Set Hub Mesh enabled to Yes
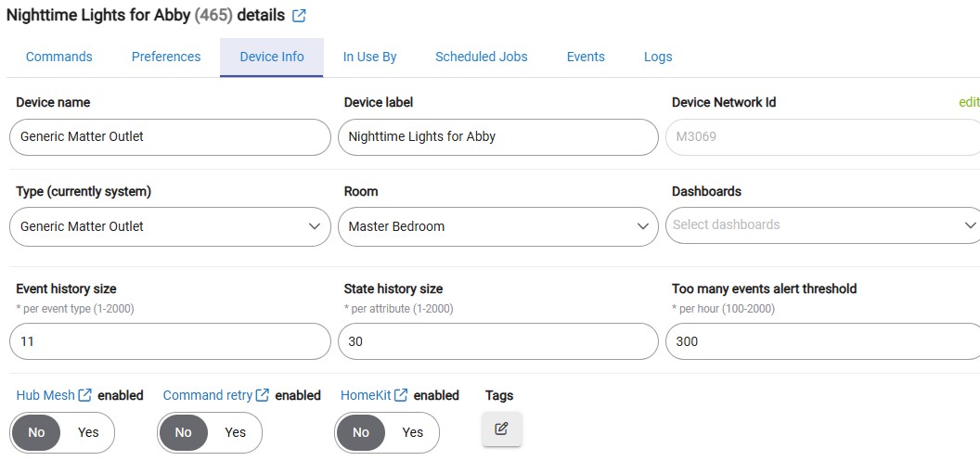Image resolution: width=980 pixels, height=461 pixels. [x=88, y=432]
